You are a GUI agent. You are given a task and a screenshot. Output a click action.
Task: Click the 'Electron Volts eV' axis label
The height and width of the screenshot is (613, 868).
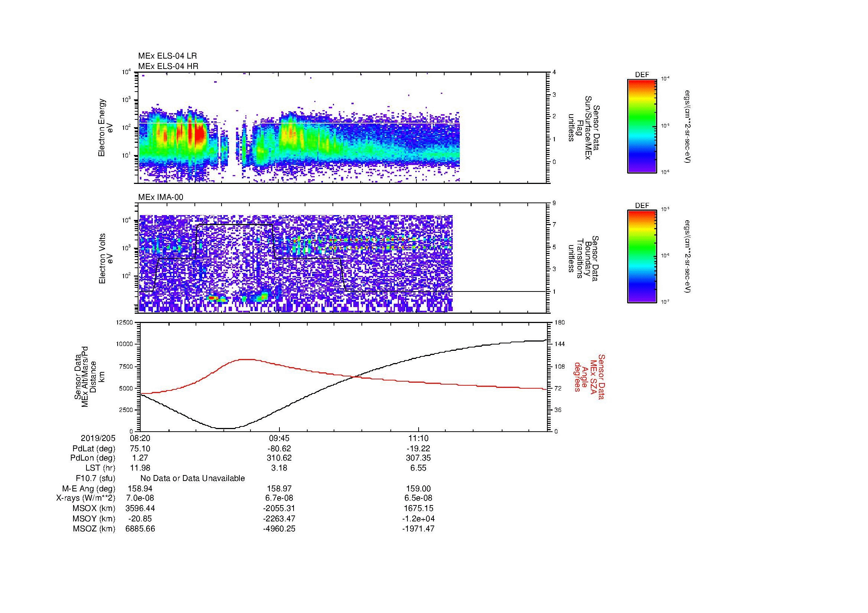point(105,259)
